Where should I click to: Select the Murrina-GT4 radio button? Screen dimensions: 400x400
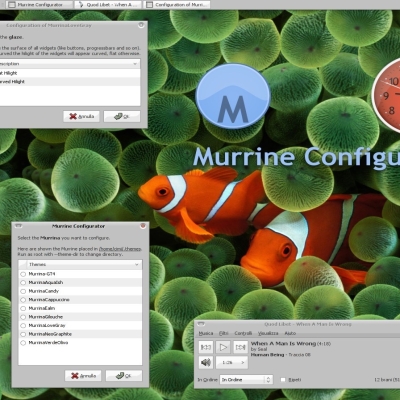[23, 274]
